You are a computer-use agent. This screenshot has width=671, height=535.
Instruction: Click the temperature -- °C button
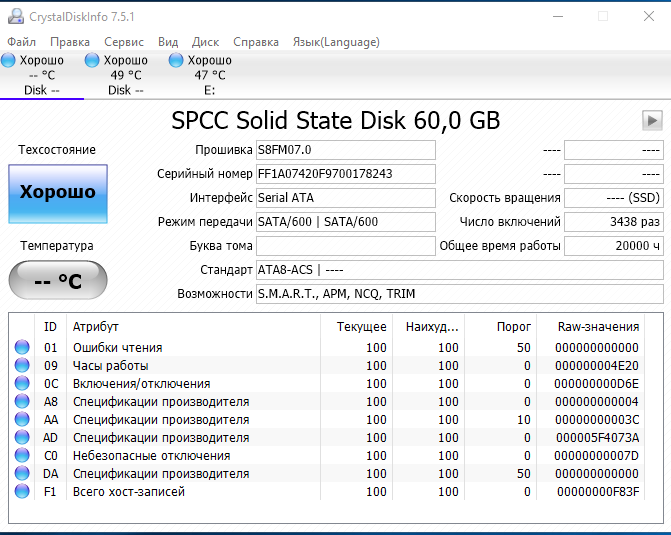[x=57, y=281]
